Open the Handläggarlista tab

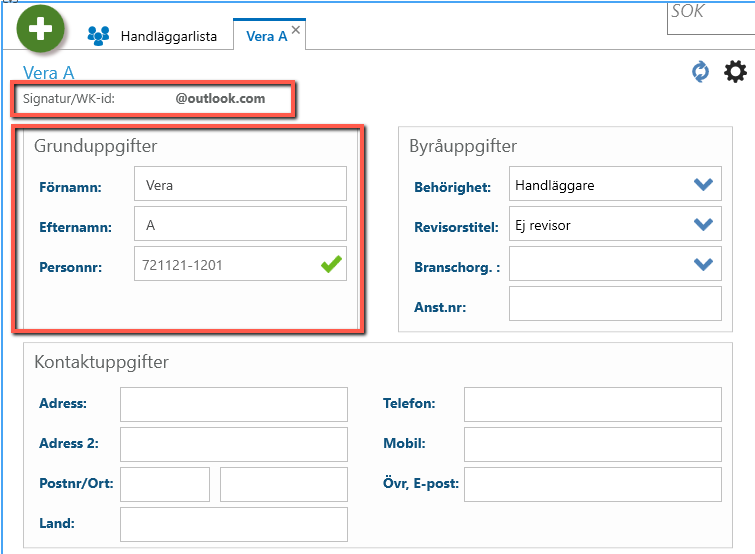[169, 36]
